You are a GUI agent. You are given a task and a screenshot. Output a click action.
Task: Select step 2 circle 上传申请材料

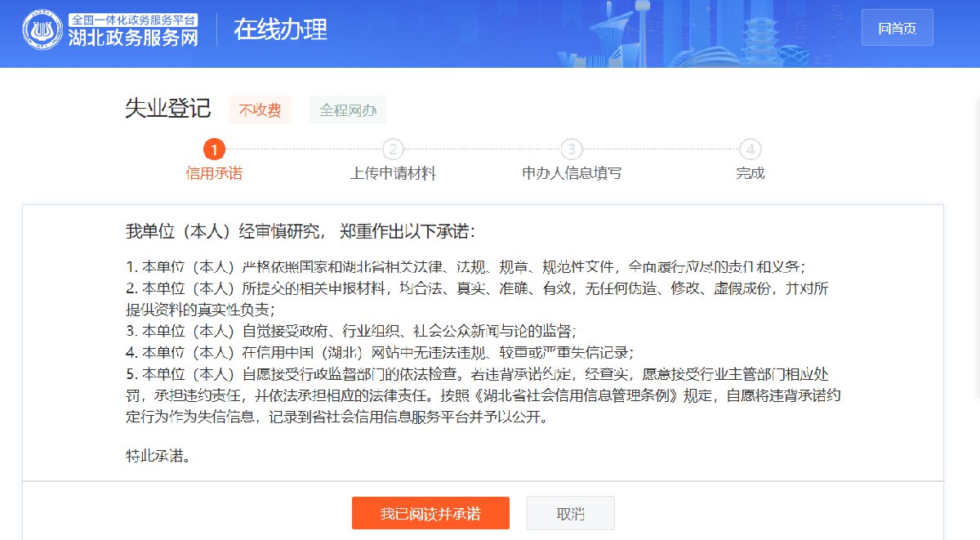pyautogui.click(x=393, y=150)
